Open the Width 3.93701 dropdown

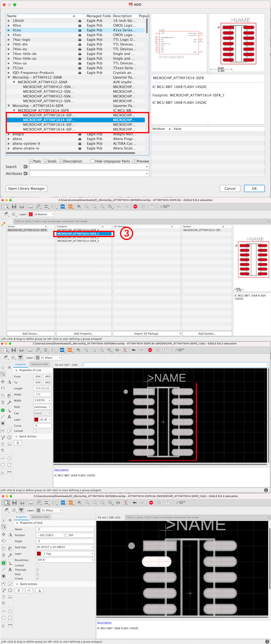coord(42,400)
